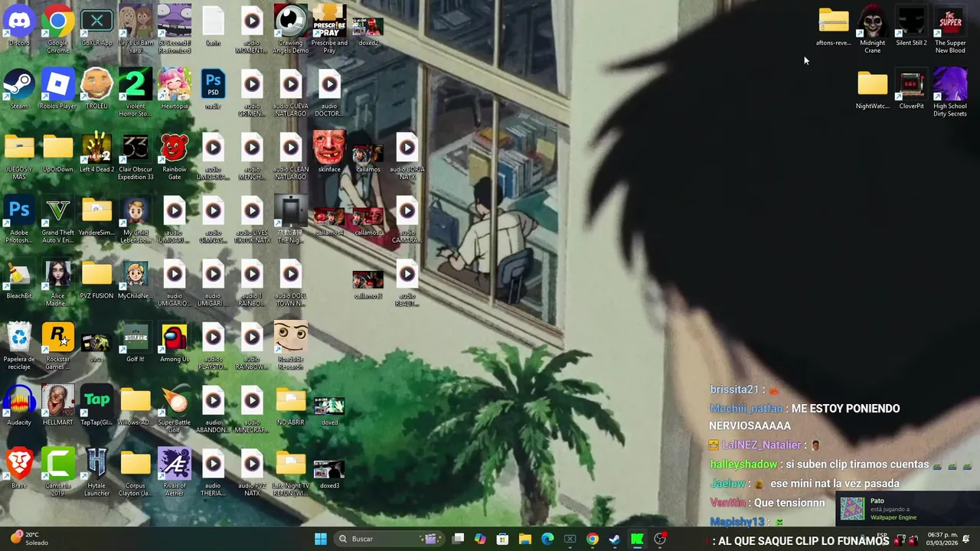
Task: Select the Violent Horror Stories shortcut
Action: (136, 93)
